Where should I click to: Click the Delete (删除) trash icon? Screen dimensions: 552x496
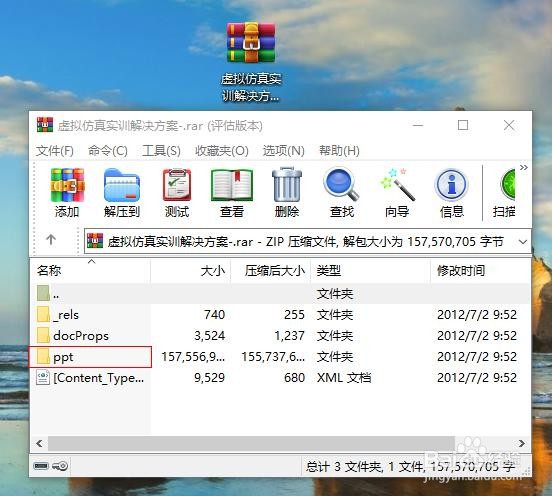pyautogui.click(x=287, y=185)
